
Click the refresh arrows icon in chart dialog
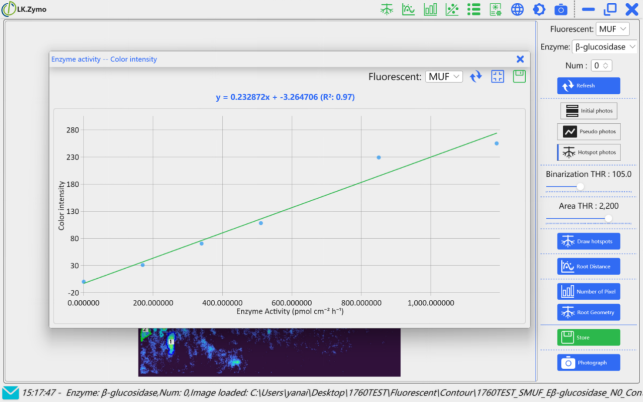point(476,76)
